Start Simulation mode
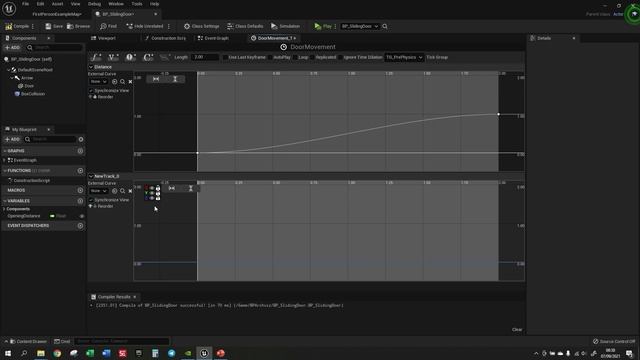This screenshot has width=640, height=360. [x=285, y=26]
